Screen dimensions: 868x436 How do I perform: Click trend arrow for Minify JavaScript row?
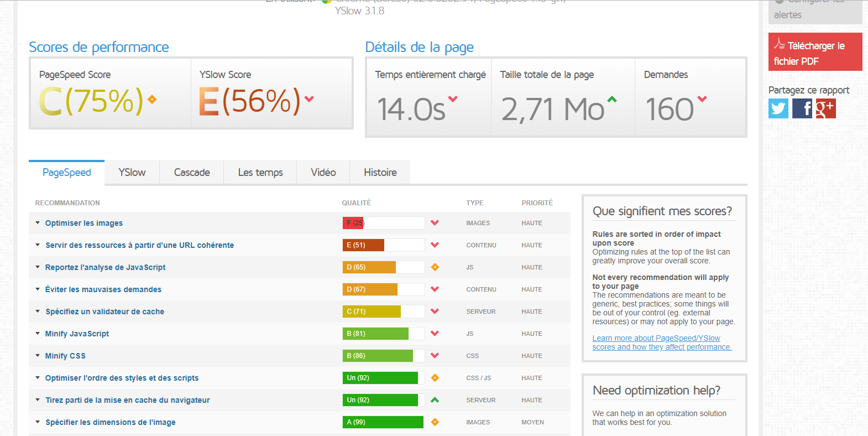pos(435,334)
